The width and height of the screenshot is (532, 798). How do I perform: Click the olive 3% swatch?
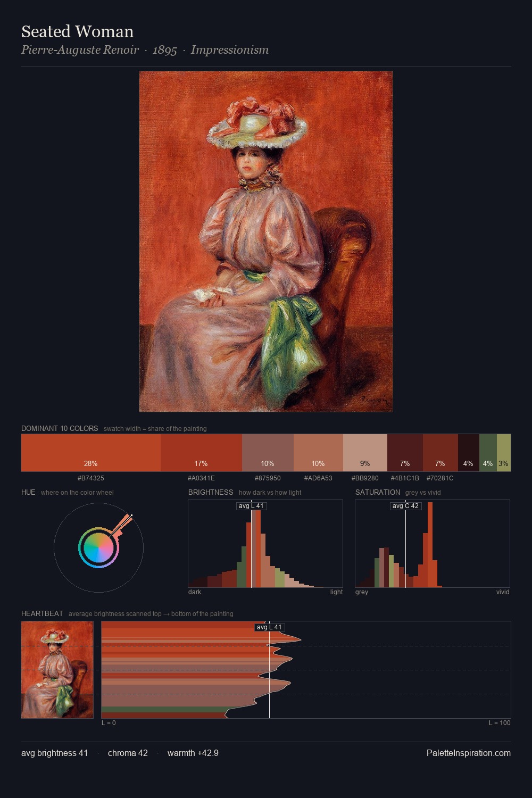504,453
